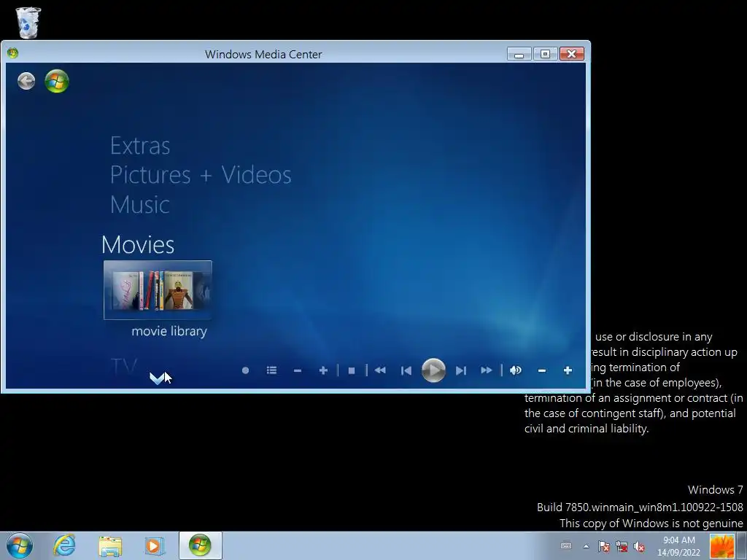
Task: Skip forward with the Next track button
Action: coord(461,370)
